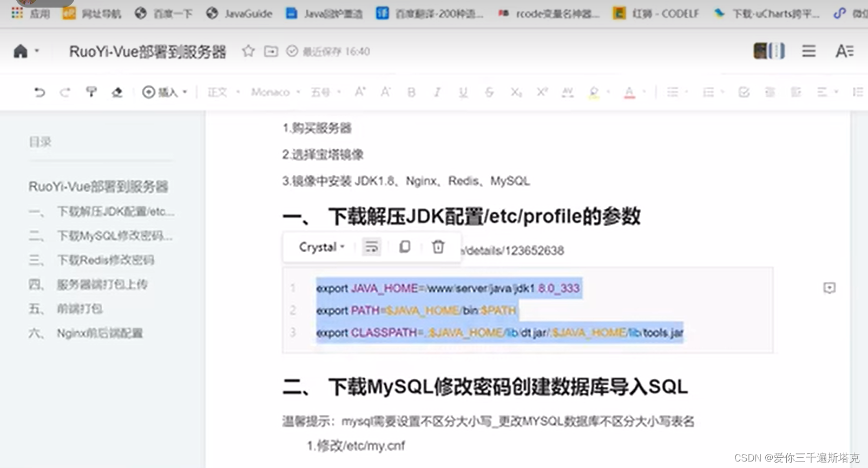Image resolution: width=868 pixels, height=468 pixels.
Task: Jump to outline section 三、下载Redis修改密码
Action: coord(91,260)
